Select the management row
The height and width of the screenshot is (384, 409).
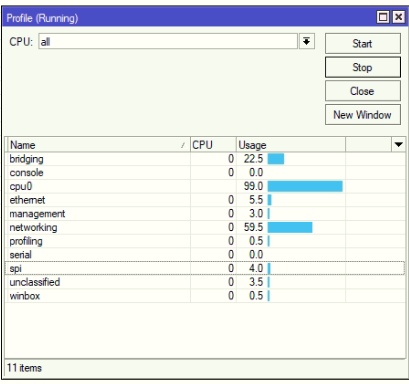pos(205,214)
